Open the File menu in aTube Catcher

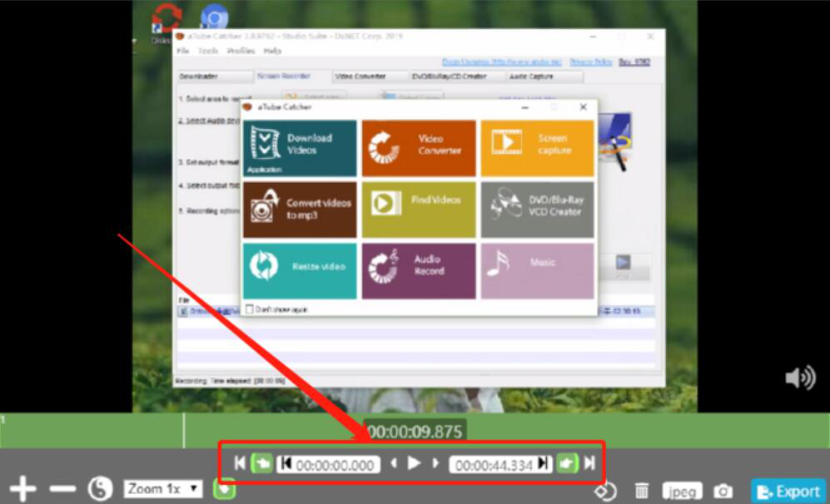click(183, 51)
